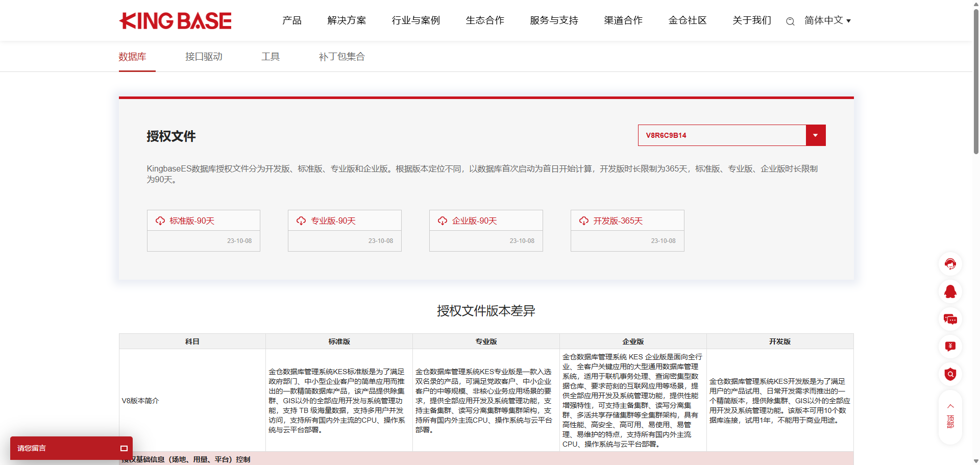Click the cloud download icon for 专业版-90天
Screen dimensions: 980x465
point(301,221)
